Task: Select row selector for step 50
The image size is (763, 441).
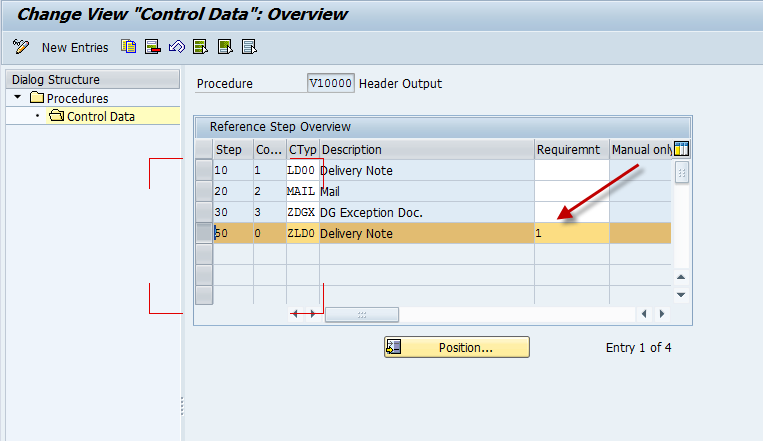Action: tap(204, 233)
